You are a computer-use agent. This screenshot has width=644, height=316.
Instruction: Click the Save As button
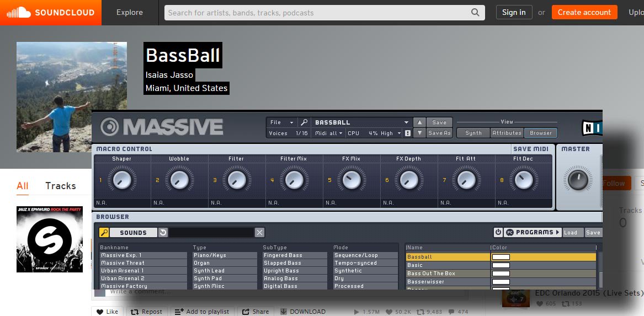click(x=439, y=133)
